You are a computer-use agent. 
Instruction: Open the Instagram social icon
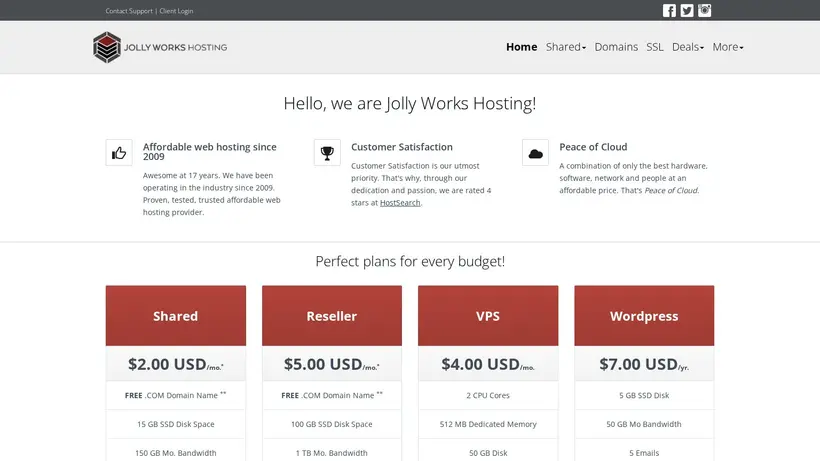704,10
